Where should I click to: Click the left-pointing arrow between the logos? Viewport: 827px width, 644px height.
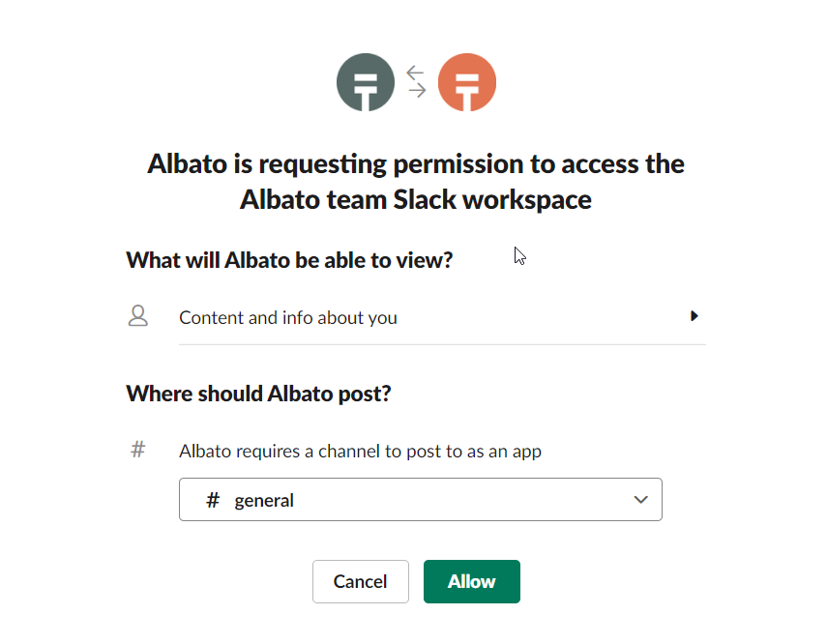pyautogui.click(x=416, y=73)
